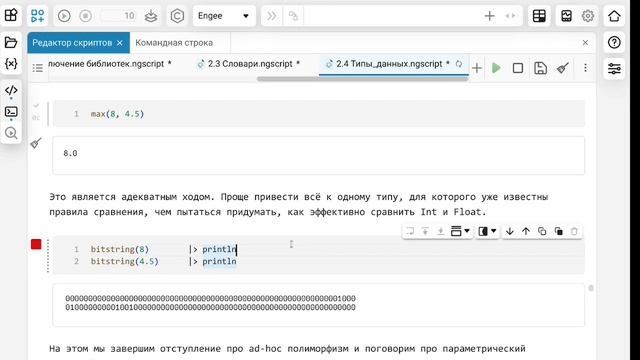The height and width of the screenshot is (360, 640).
Task: Clear max cell output with broom icon
Action: [x=36, y=143]
